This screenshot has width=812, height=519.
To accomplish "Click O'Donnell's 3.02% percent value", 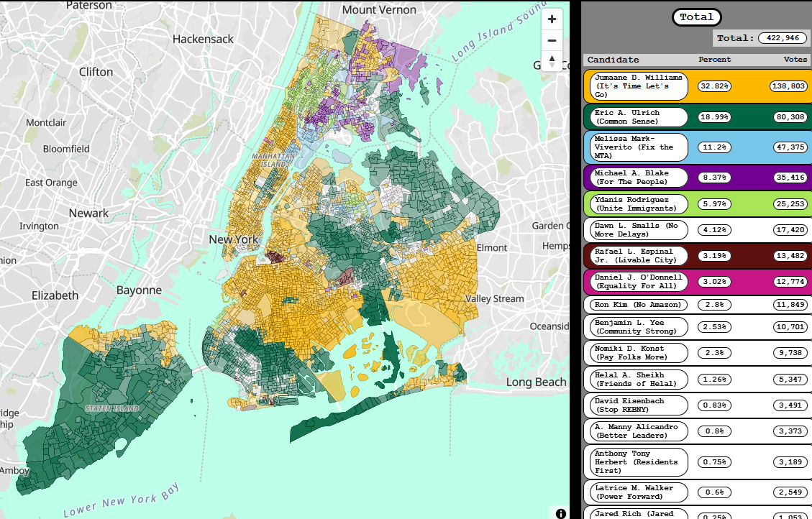I will tap(715, 282).
